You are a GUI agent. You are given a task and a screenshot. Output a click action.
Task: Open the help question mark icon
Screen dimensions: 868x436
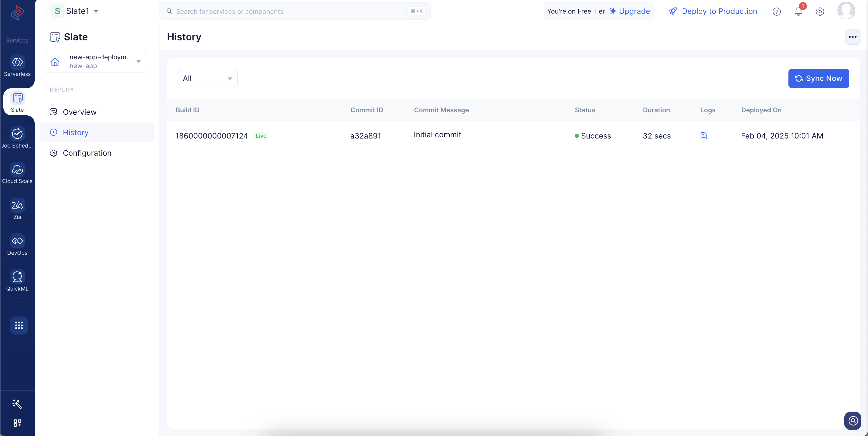coord(777,11)
